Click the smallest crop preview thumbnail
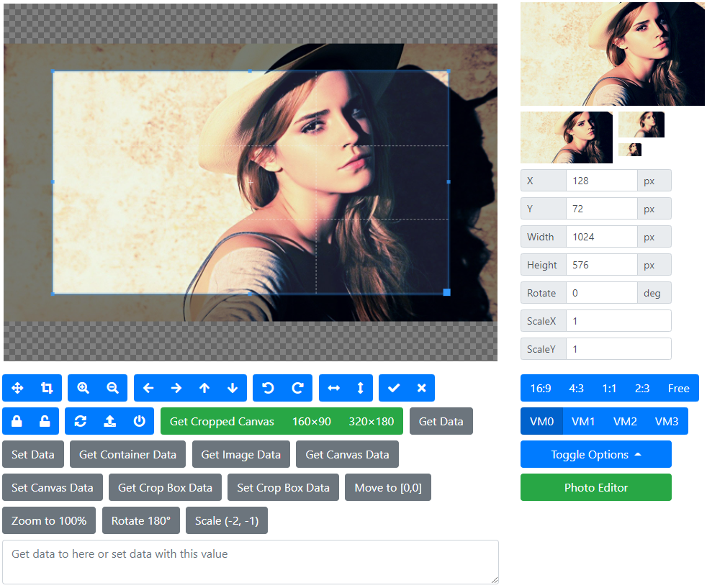 tap(629, 150)
